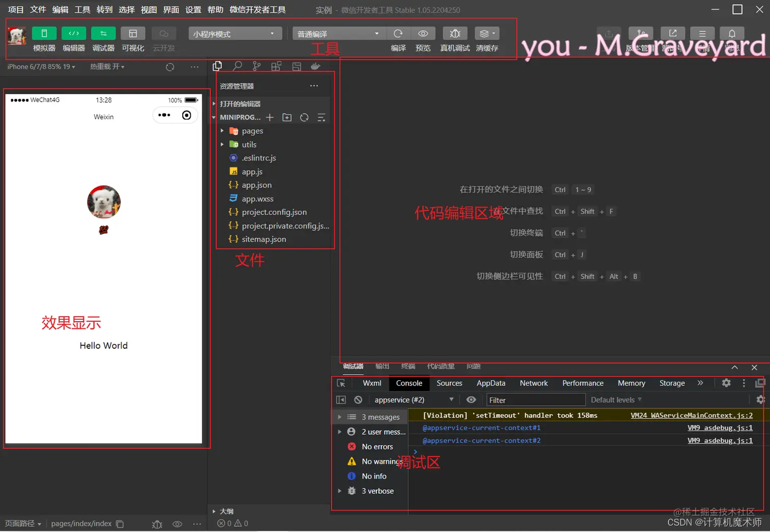The height and width of the screenshot is (532, 770).
Task: Toggle the console sidebar icon
Action: (x=341, y=400)
